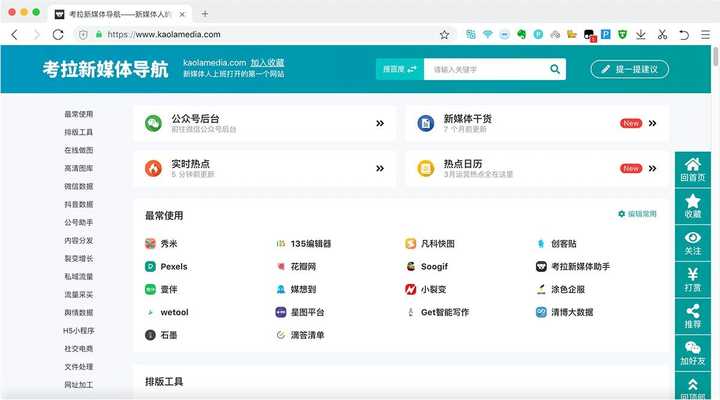Select 最常使用 in left navigation

coord(79,114)
